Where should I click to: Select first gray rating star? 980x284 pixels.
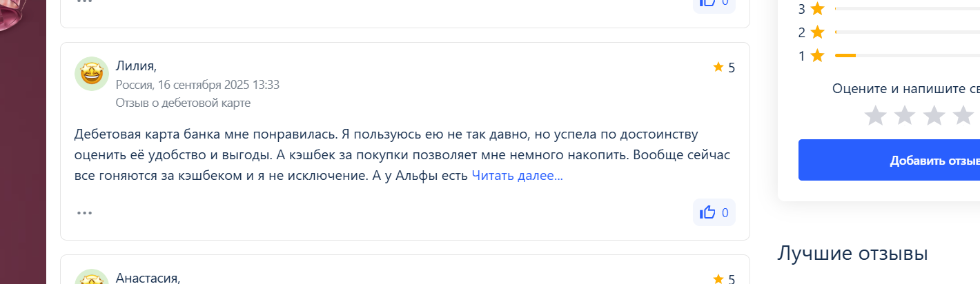[x=875, y=116]
